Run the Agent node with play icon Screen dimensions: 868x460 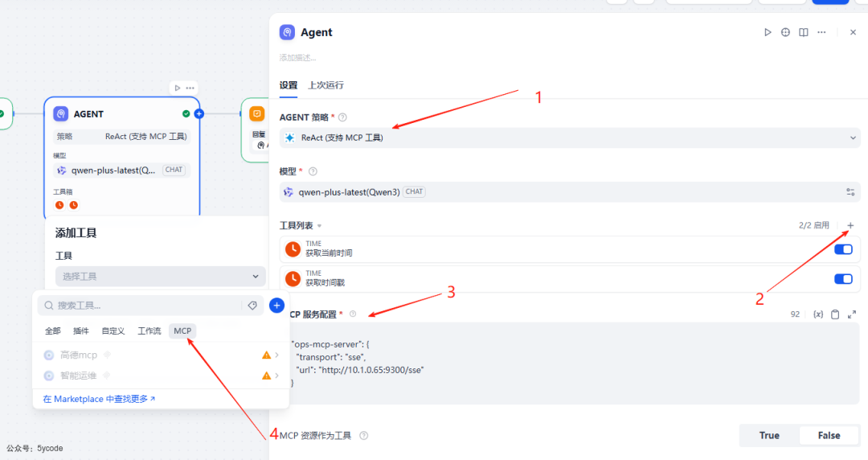[768, 32]
